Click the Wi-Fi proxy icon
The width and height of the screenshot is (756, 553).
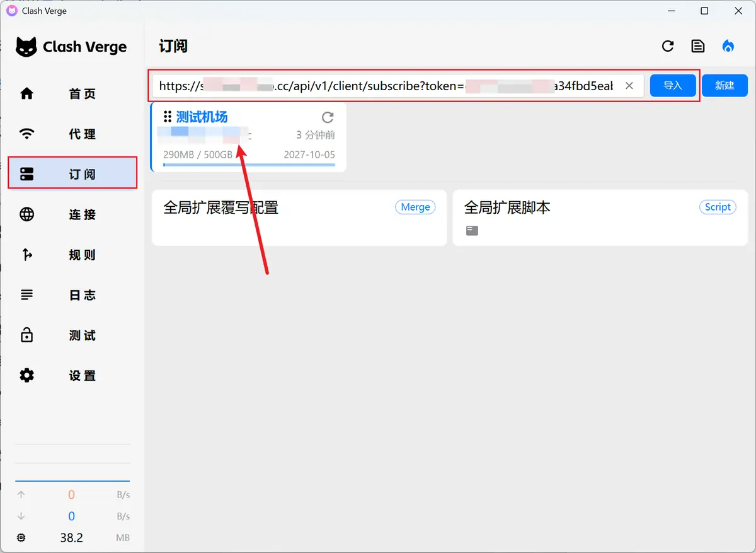(26, 134)
